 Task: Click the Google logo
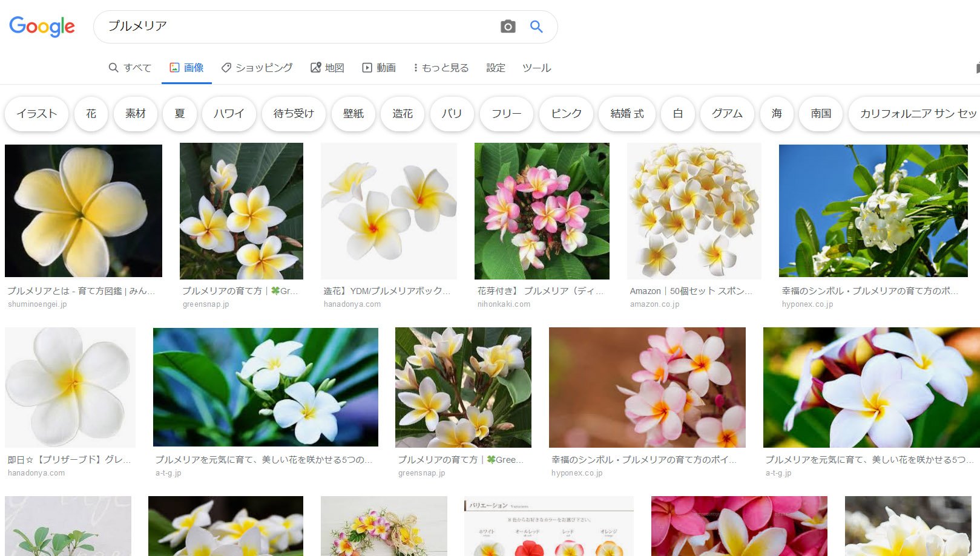point(42,27)
